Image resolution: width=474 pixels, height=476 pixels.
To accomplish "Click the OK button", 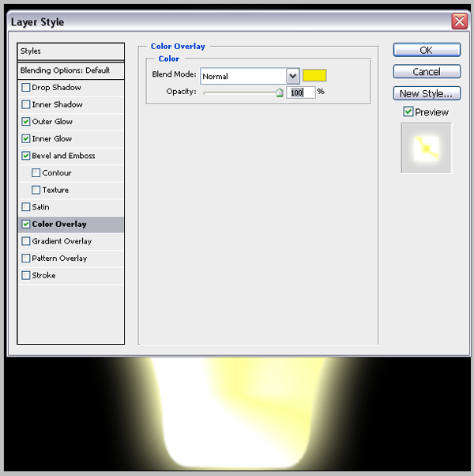I will point(427,50).
